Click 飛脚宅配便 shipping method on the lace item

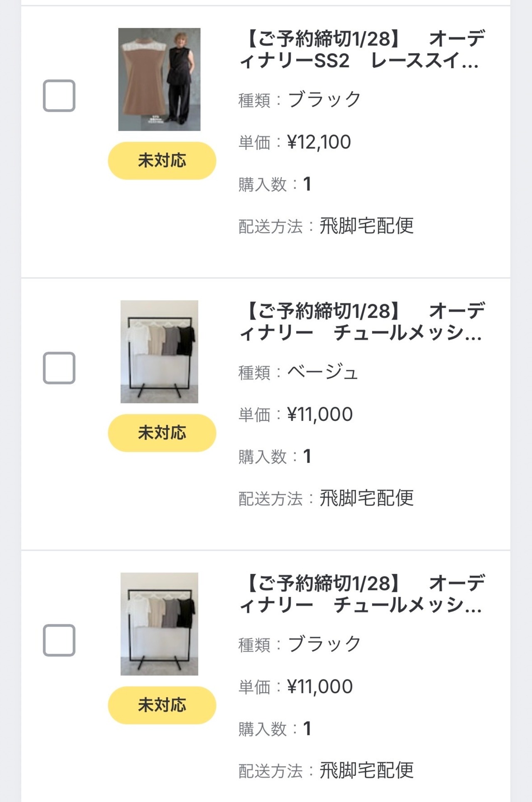pyautogui.click(x=366, y=226)
